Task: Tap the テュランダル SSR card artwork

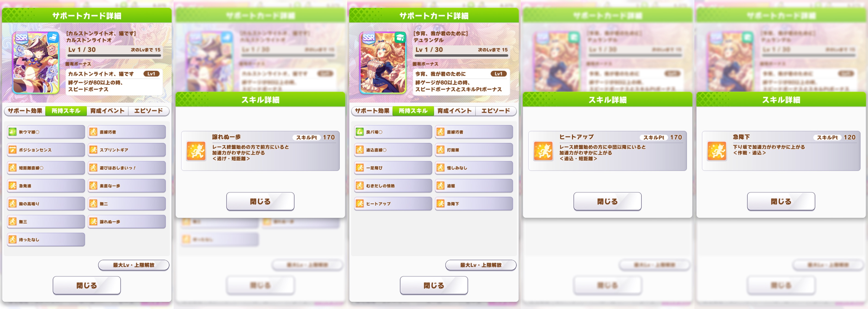Action: [x=383, y=63]
